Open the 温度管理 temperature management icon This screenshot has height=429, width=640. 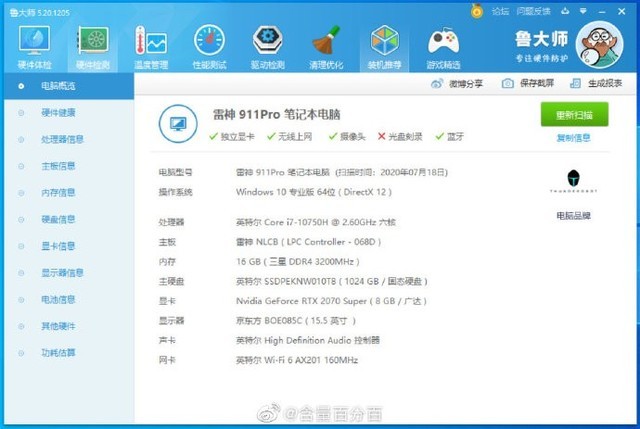click(151, 41)
